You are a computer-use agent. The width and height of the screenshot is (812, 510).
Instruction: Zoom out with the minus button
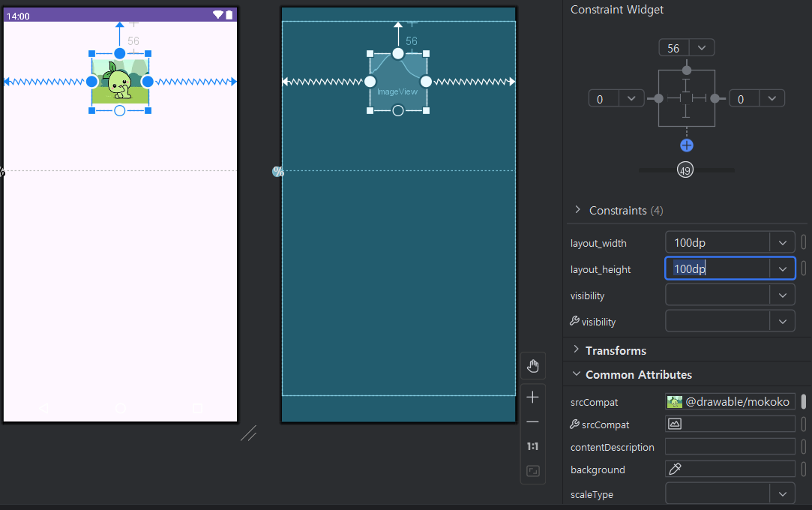pos(533,422)
